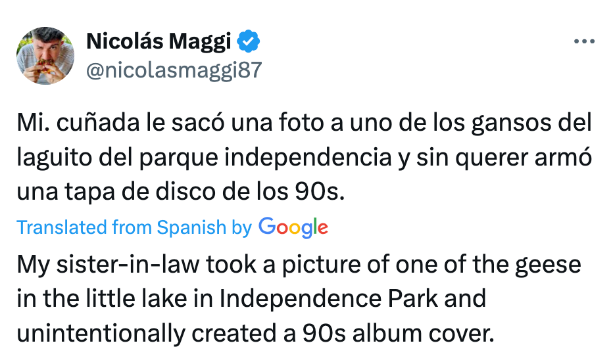Click the blue verified checkmark badge
Viewport: 613px width, 364px height.
click(x=249, y=42)
